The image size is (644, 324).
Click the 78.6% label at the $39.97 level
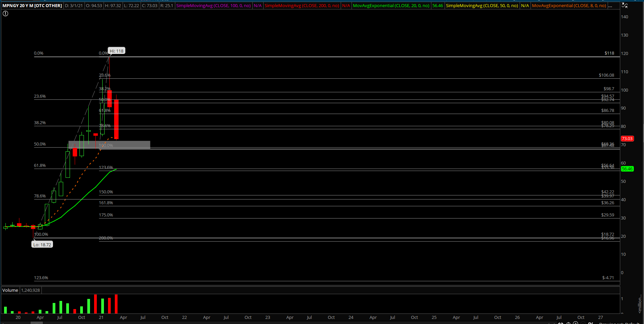tap(40, 196)
